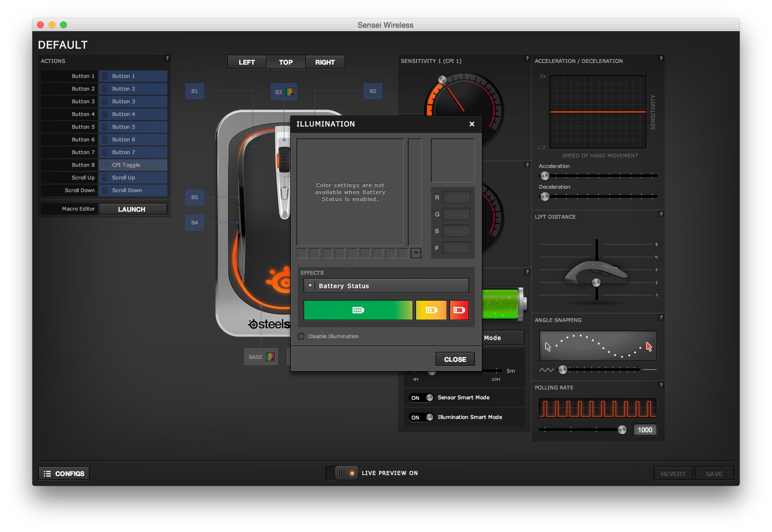The image size is (772, 532).
Task: Click the G color value field
Action: pos(456,214)
